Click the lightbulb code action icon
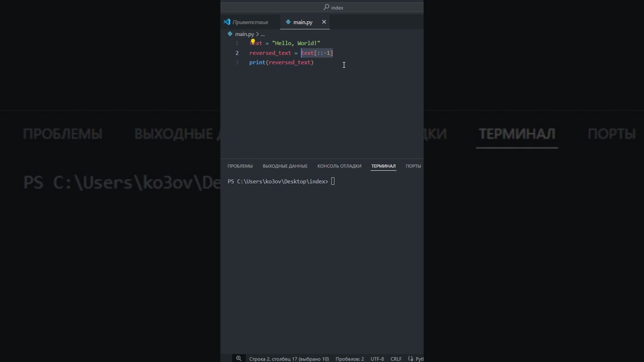 (x=253, y=42)
